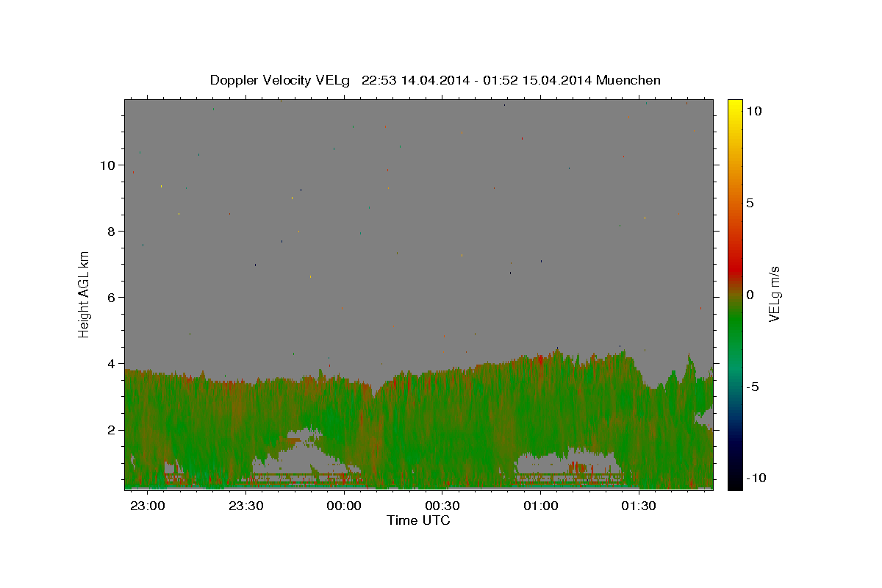Click the colorbar label 0
The width and height of the screenshot is (882, 588).
click(x=750, y=295)
